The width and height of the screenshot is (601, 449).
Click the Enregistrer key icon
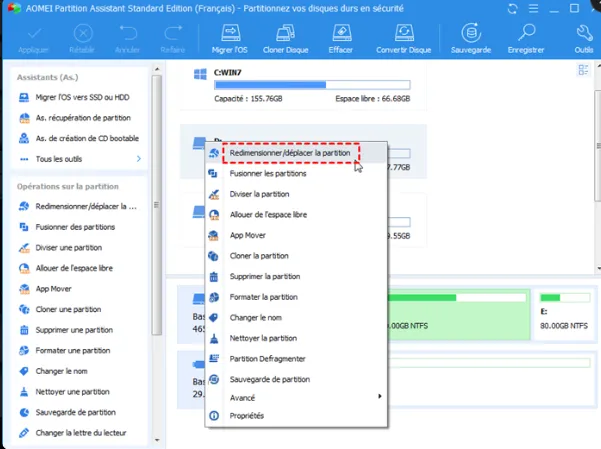click(526, 39)
